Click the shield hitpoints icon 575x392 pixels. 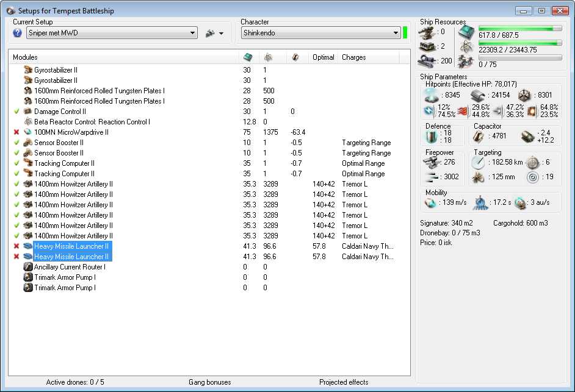(432, 95)
